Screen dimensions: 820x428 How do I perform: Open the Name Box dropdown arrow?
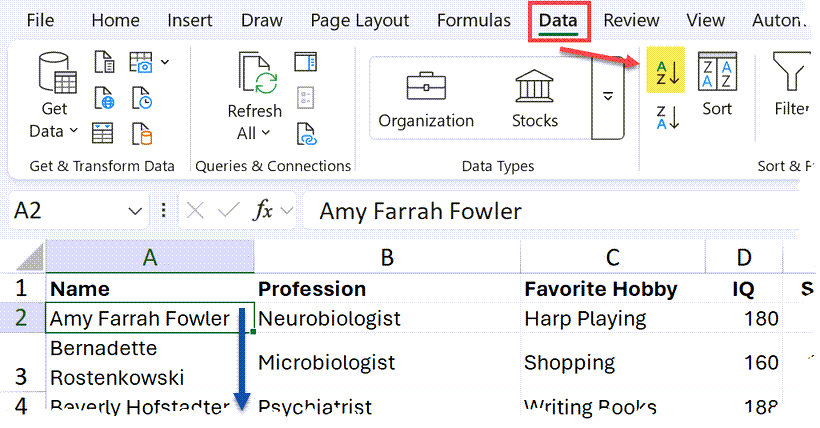coord(135,211)
